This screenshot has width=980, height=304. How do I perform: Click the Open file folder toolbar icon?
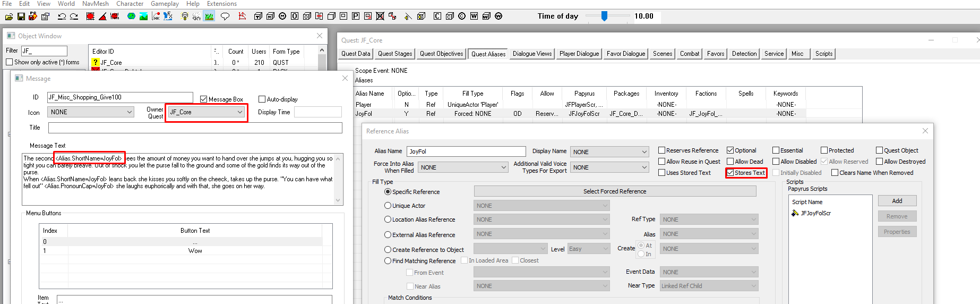[x=9, y=16]
